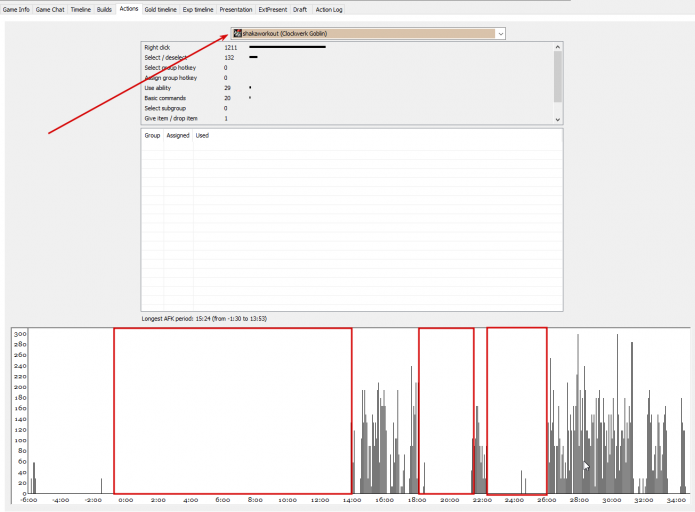The width and height of the screenshot is (695, 512).
Task: Select the Actions tab
Action: 129,9
